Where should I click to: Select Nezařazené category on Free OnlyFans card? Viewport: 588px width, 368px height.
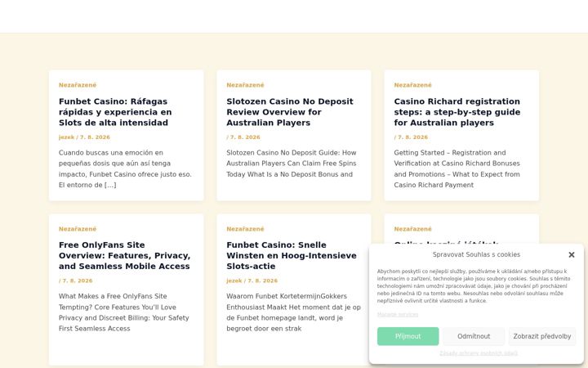[78, 229]
